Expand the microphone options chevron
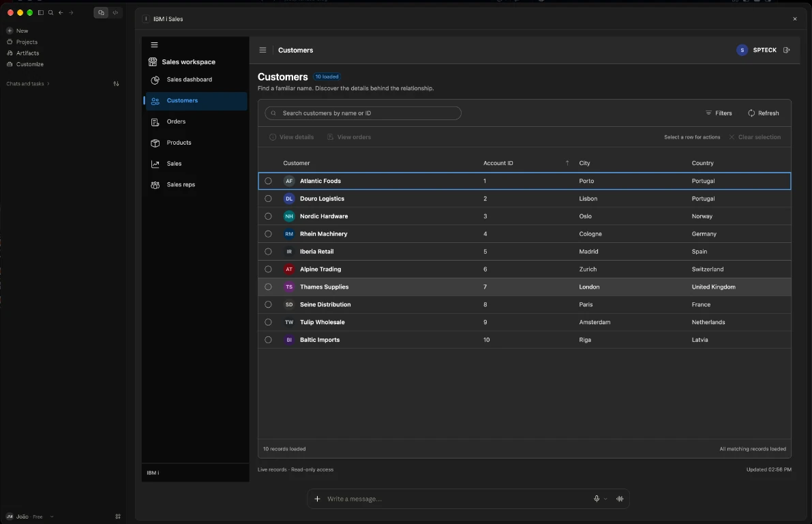The height and width of the screenshot is (524, 812). [x=605, y=499]
